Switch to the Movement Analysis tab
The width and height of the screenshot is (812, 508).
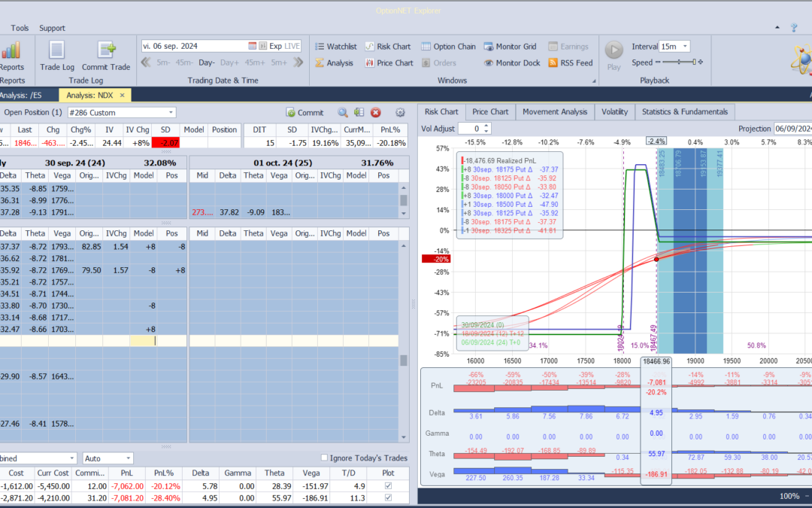coord(555,112)
